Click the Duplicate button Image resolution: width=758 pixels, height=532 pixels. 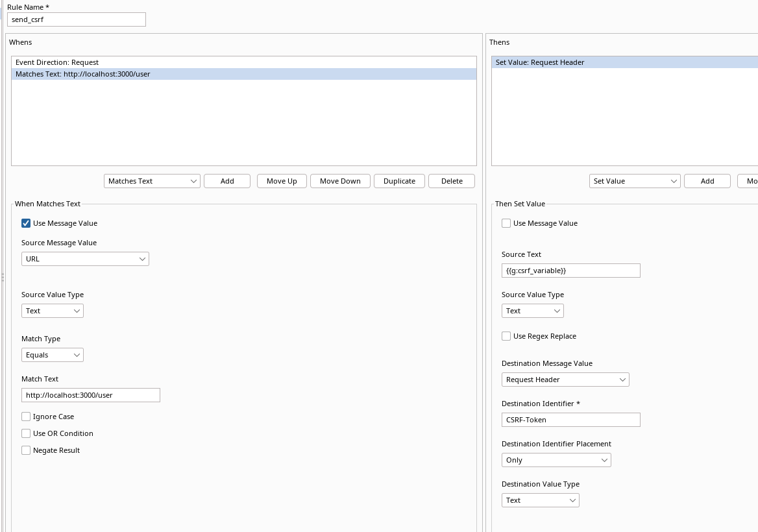399,181
